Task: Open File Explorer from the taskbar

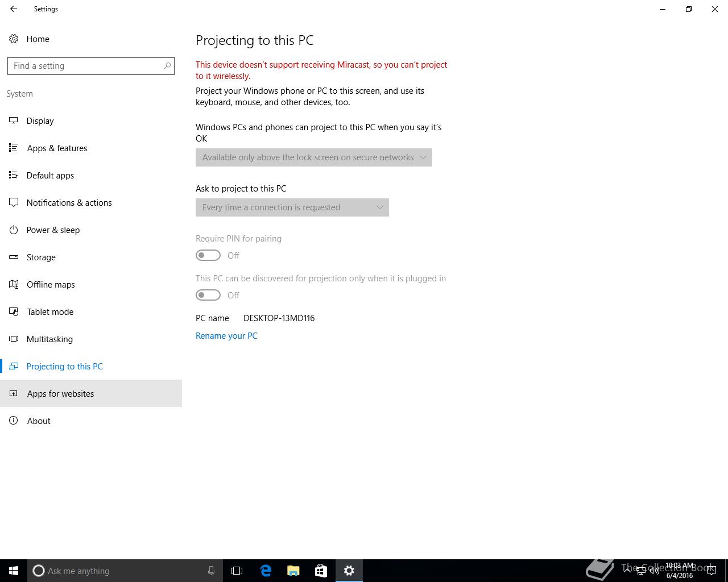Action: coord(293,571)
